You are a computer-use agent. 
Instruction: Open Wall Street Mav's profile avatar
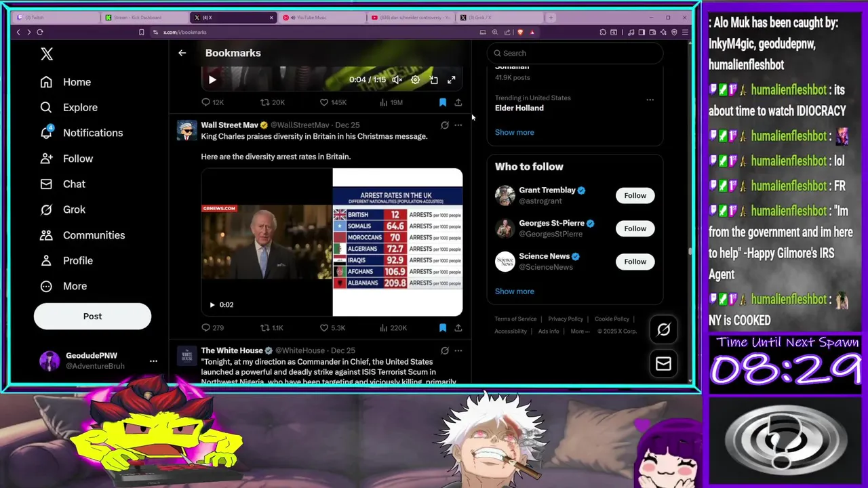[186, 130]
